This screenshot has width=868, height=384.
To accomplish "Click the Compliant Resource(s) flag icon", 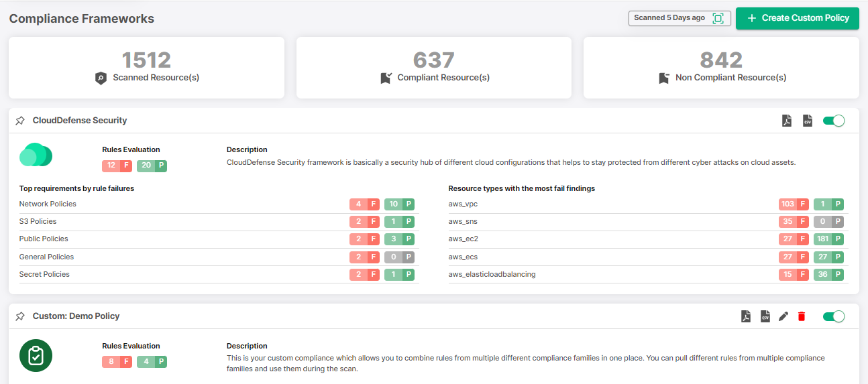I will tap(386, 78).
